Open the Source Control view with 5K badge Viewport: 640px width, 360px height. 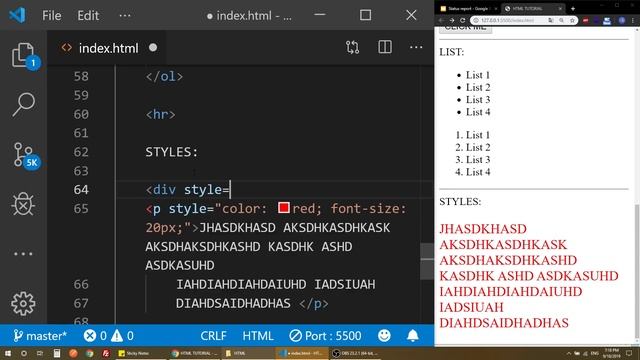[23, 155]
